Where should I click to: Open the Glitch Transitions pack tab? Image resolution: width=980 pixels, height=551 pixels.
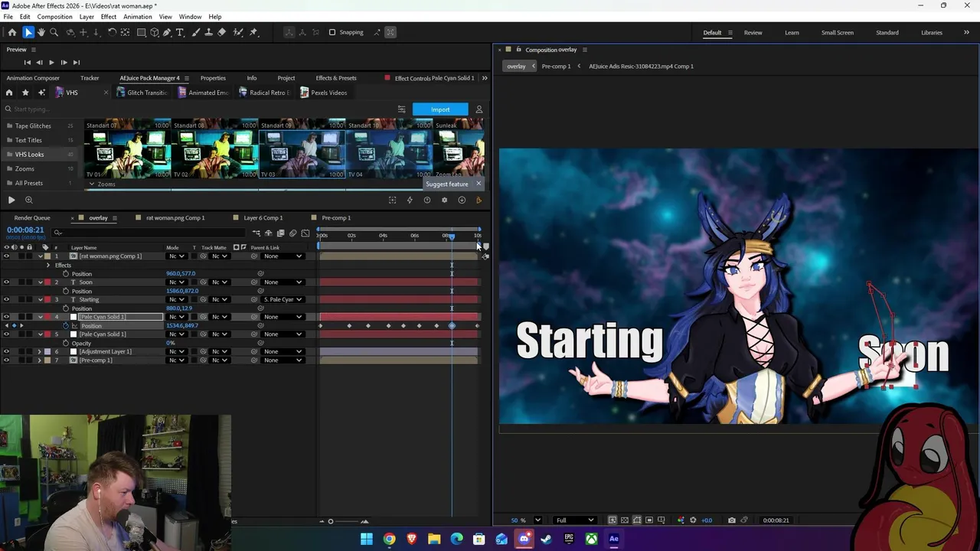click(142, 93)
